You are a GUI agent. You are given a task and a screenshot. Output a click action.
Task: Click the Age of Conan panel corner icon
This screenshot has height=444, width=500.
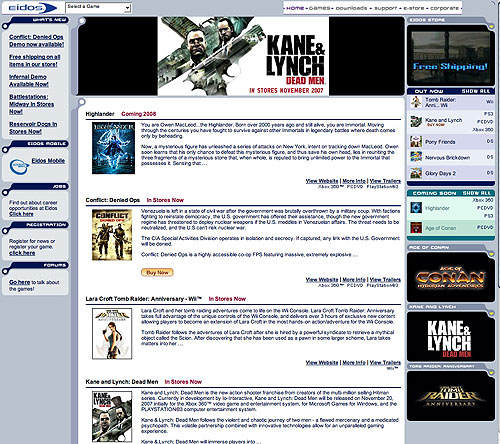point(491,254)
